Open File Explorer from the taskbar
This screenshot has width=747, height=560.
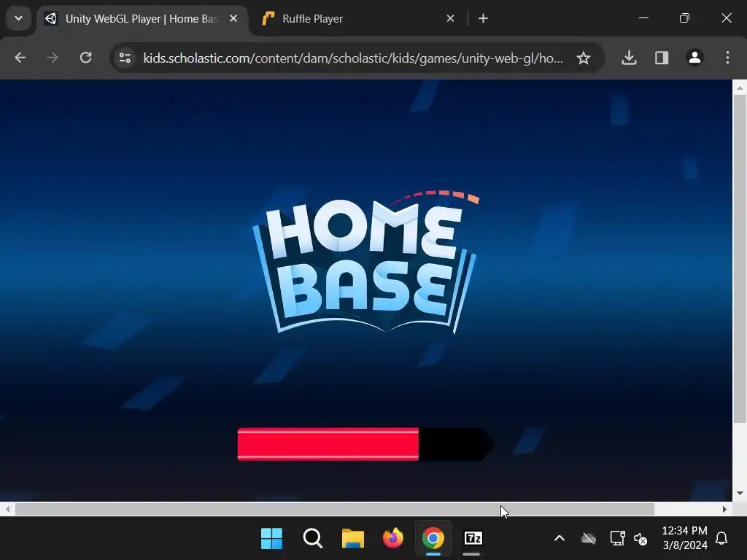pos(353,538)
